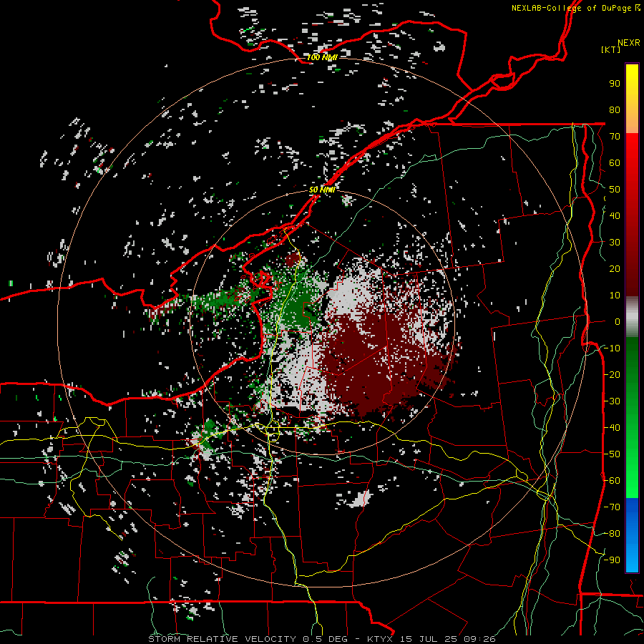The width and height of the screenshot is (644, 644).
Task: Select the 30 value on velocity scale
Action: [x=615, y=243]
